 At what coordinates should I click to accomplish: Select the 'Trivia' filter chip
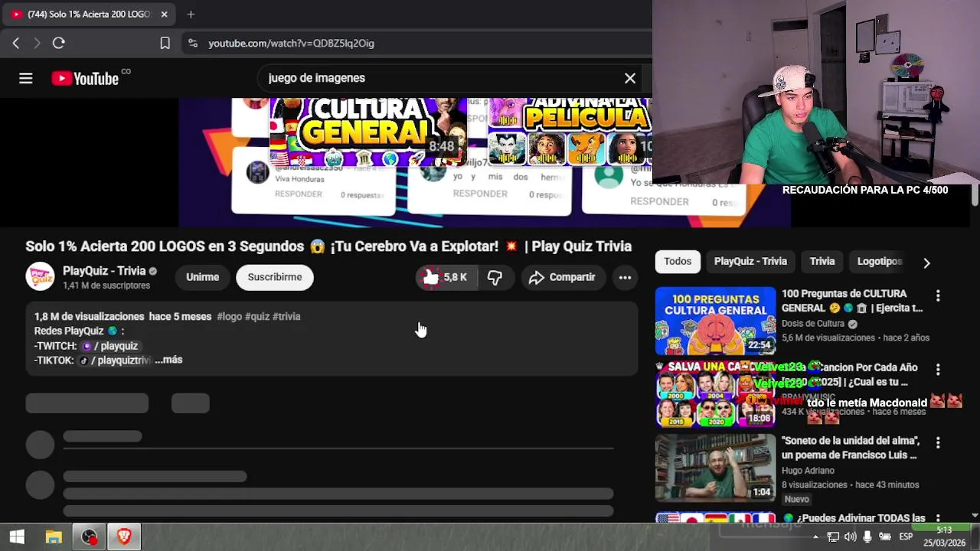tap(822, 262)
